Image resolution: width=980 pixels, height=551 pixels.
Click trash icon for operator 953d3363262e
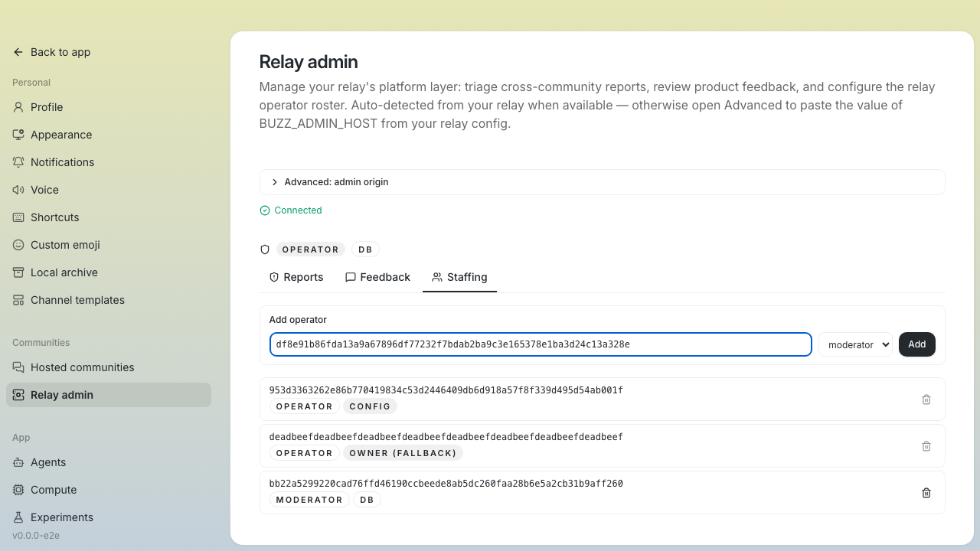[x=926, y=399]
